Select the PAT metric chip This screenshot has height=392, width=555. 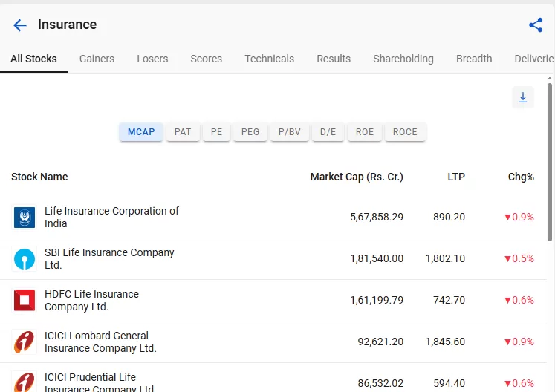click(183, 132)
